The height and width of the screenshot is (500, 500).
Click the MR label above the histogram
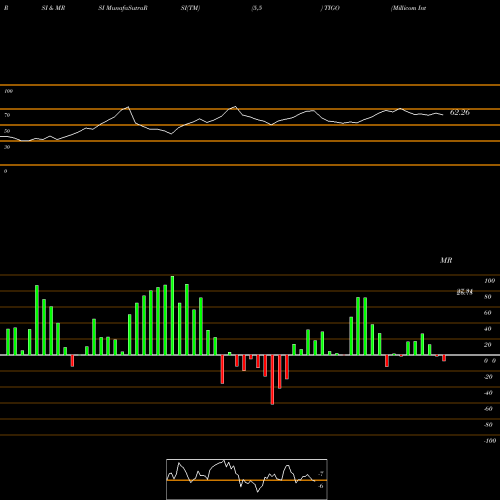(446, 260)
